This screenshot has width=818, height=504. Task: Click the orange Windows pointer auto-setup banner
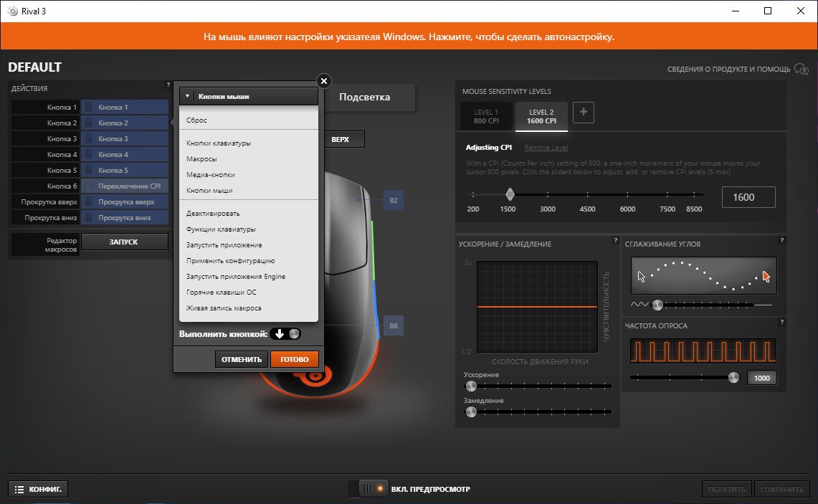click(x=409, y=37)
